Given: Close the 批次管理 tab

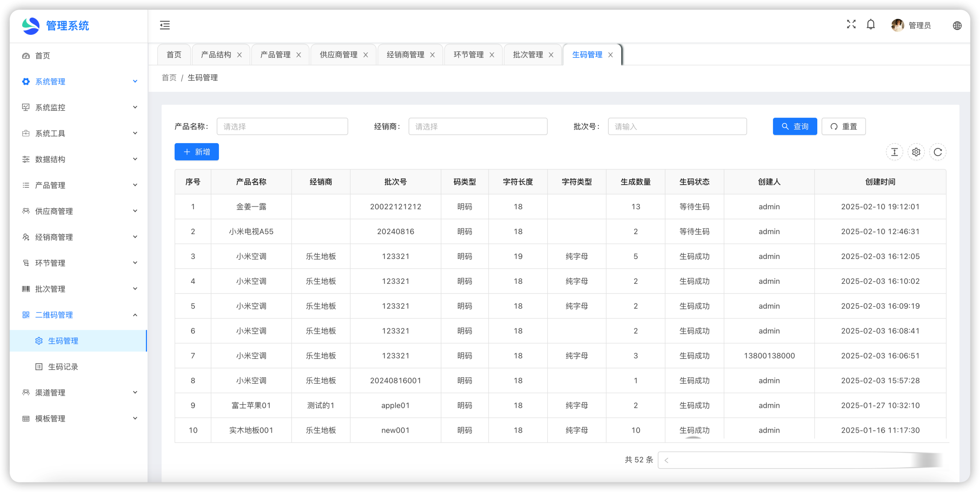Looking at the screenshot, I should click(x=551, y=55).
